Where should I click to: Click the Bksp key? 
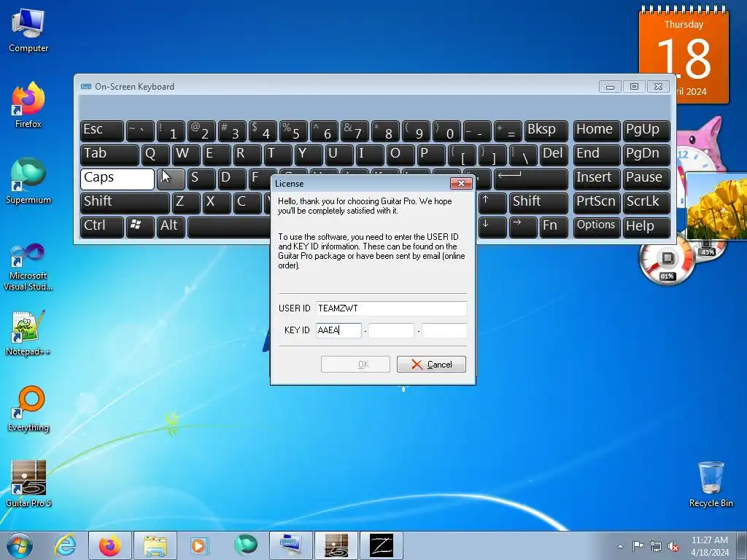[x=546, y=131]
